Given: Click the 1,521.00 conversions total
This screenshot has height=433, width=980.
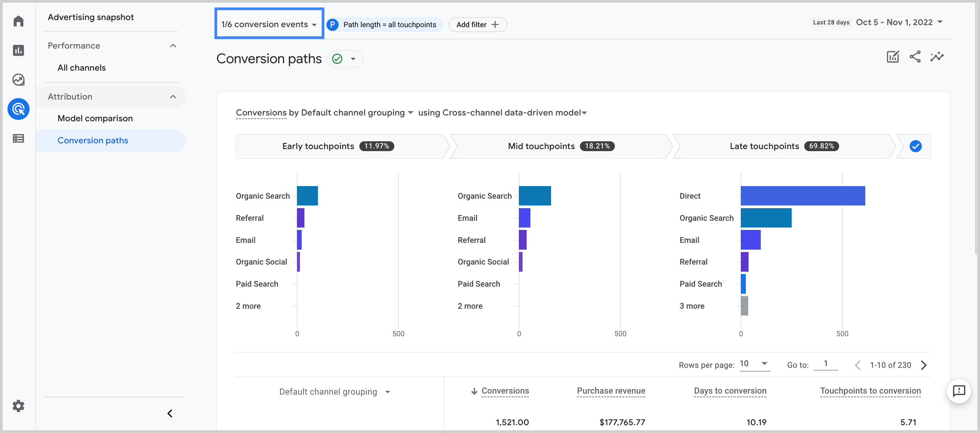Looking at the screenshot, I should tap(512, 422).
